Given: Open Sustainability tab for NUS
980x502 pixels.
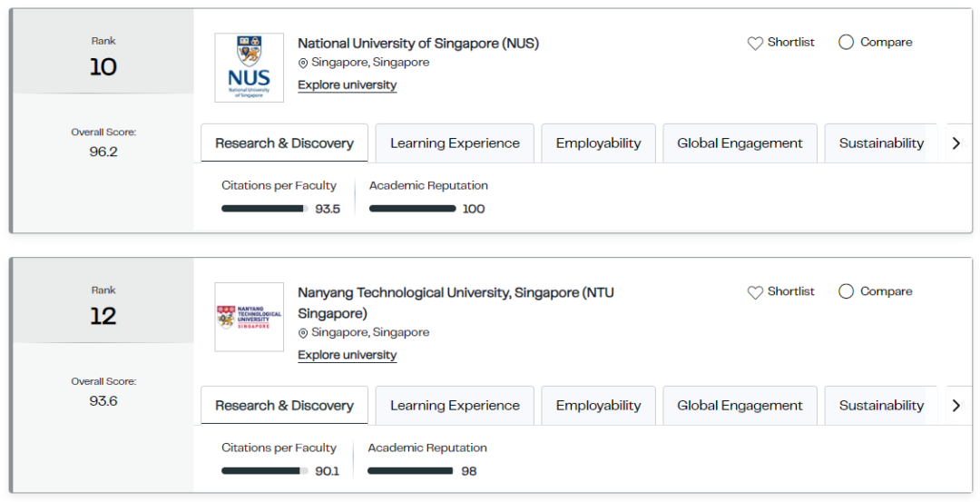Looking at the screenshot, I should 881,143.
